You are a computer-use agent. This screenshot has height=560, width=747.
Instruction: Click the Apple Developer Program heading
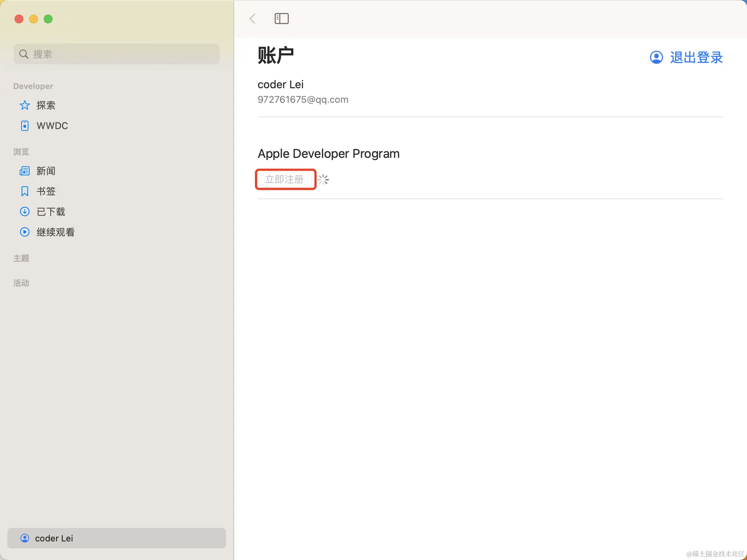329,153
